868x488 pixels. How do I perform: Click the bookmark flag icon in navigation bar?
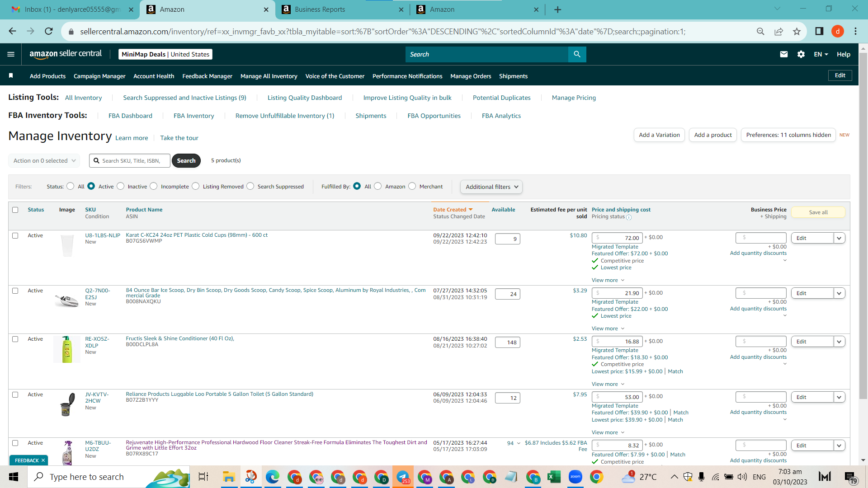(x=11, y=75)
